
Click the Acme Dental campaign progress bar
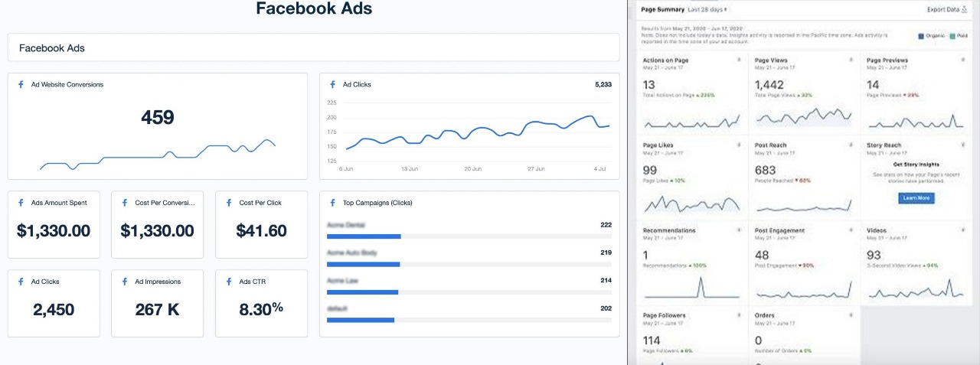(364, 236)
